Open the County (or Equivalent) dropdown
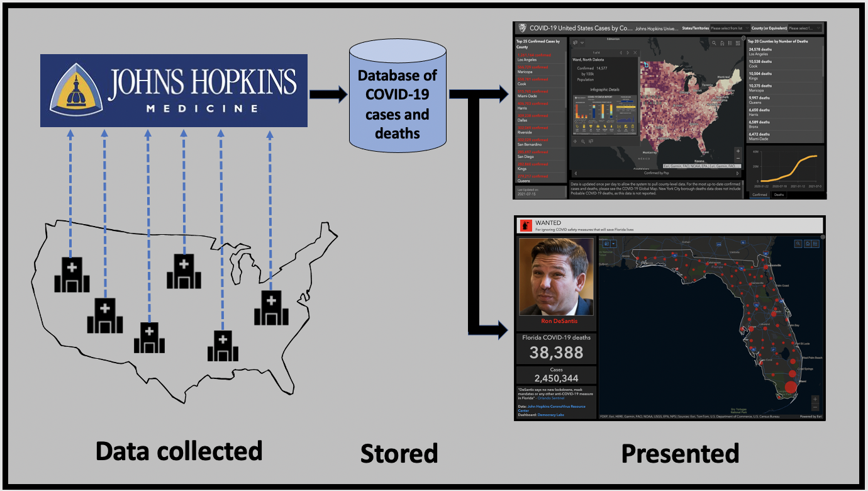Screen dimensions: 868x491 click(x=804, y=28)
